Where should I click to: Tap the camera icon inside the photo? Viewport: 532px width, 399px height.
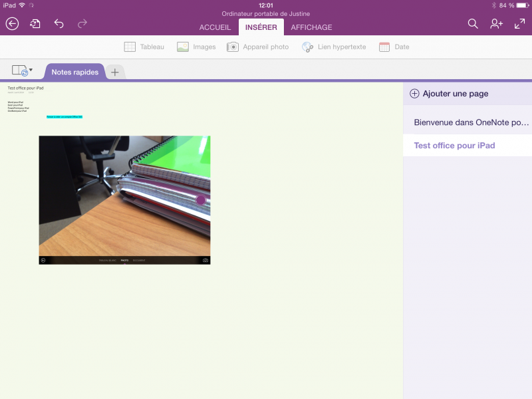[205, 260]
